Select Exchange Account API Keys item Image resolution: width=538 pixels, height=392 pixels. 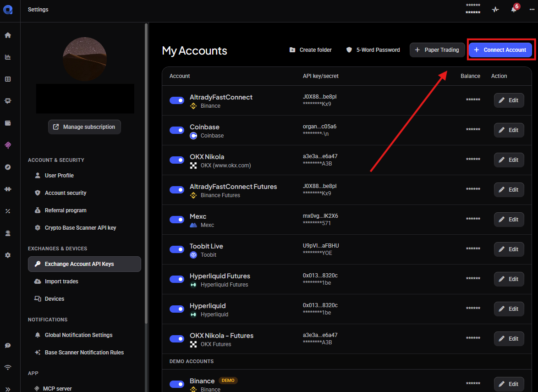coord(84,264)
